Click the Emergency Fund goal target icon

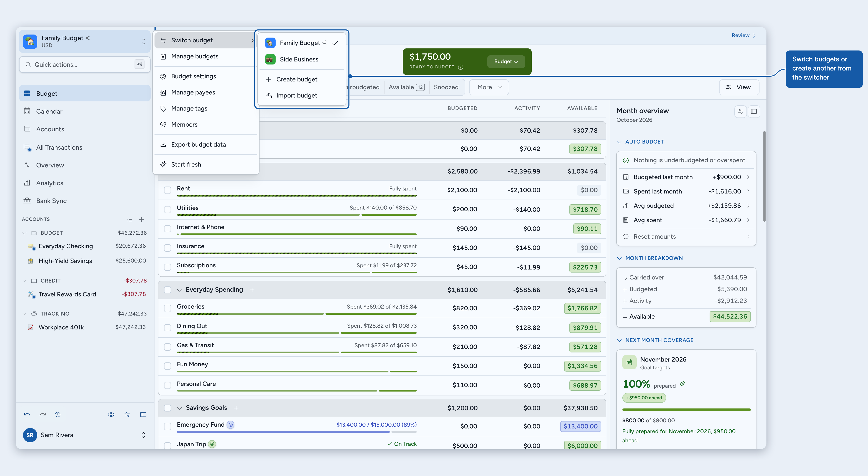point(230,425)
